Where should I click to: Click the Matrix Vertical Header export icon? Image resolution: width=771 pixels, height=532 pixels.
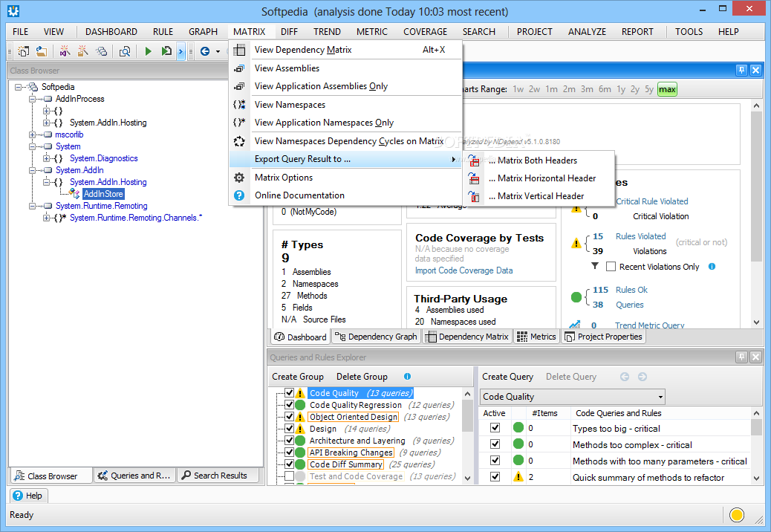[473, 196]
